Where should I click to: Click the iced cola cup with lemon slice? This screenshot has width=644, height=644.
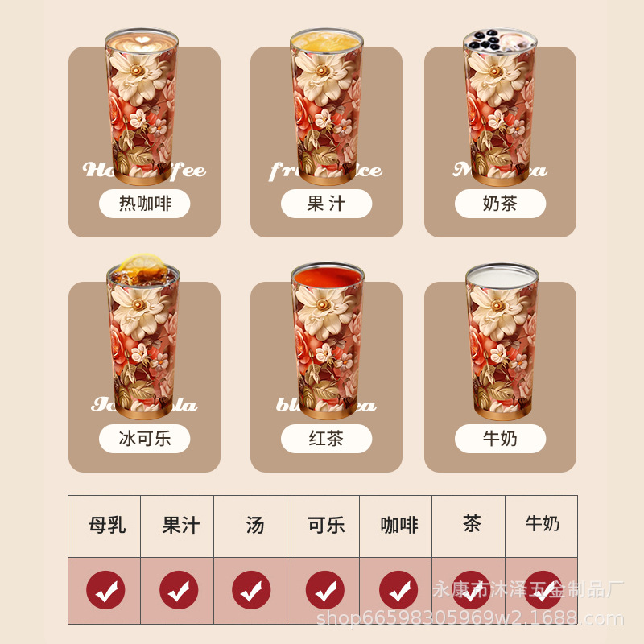click(143, 336)
